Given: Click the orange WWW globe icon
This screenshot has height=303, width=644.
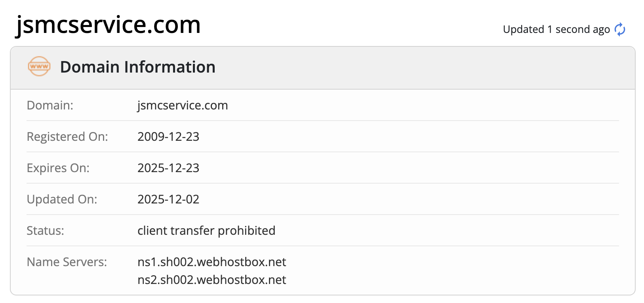Looking at the screenshot, I should click(x=39, y=67).
